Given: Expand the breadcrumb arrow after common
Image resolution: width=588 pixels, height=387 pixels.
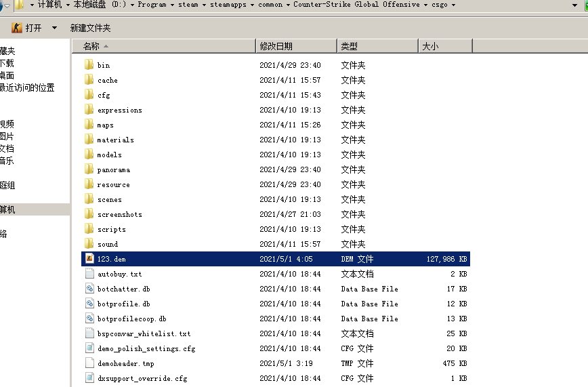Looking at the screenshot, I should tap(288, 5).
